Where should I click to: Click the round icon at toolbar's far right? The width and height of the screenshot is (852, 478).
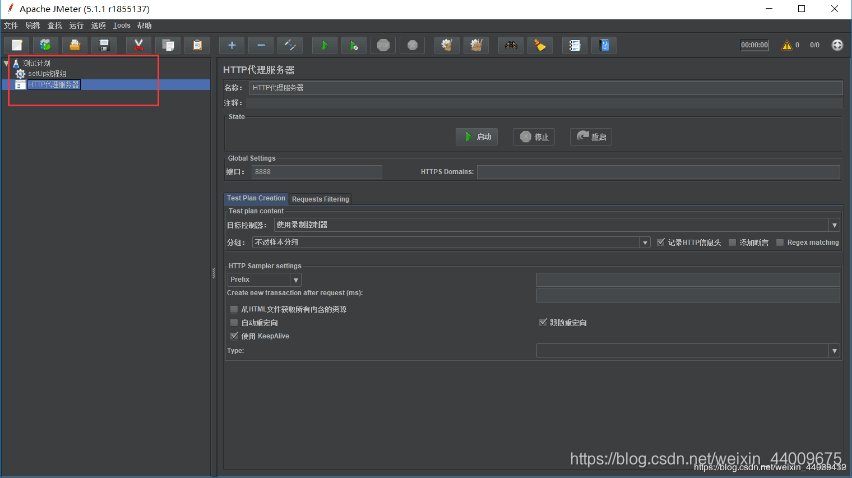(837, 45)
